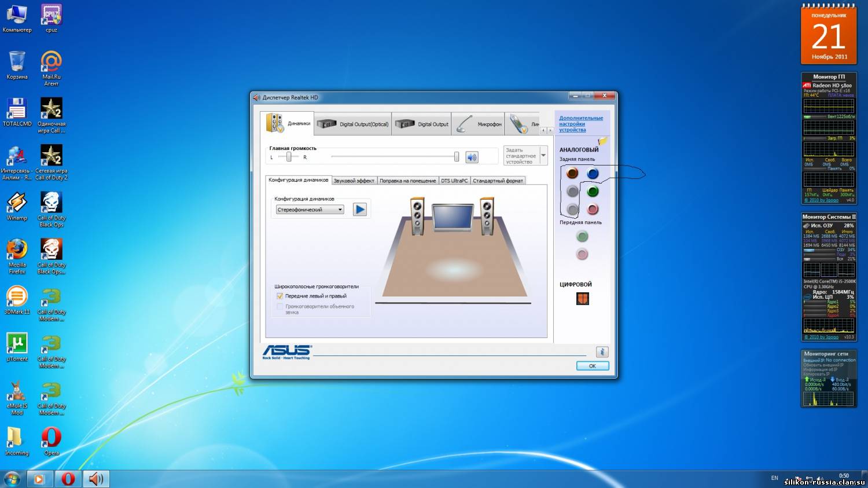This screenshot has width=868, height=488.
Task: Launch Opera from the desktop icon
Action: pos(52,442)
